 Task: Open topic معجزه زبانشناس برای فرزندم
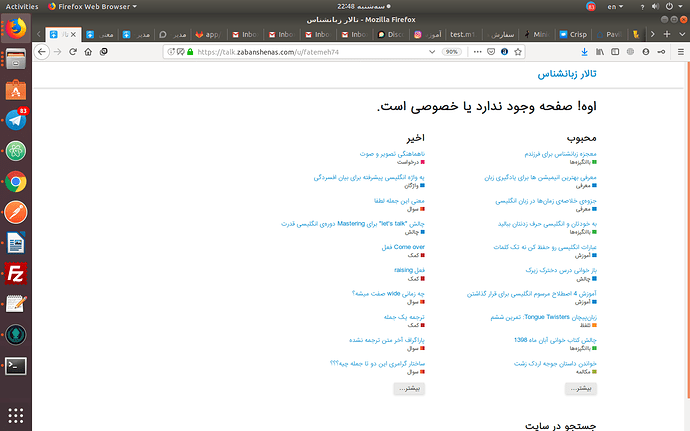[560, 154]
